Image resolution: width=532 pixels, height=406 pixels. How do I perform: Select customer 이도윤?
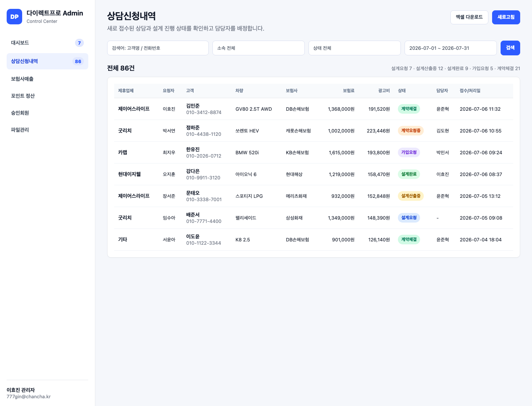point(193,237)
